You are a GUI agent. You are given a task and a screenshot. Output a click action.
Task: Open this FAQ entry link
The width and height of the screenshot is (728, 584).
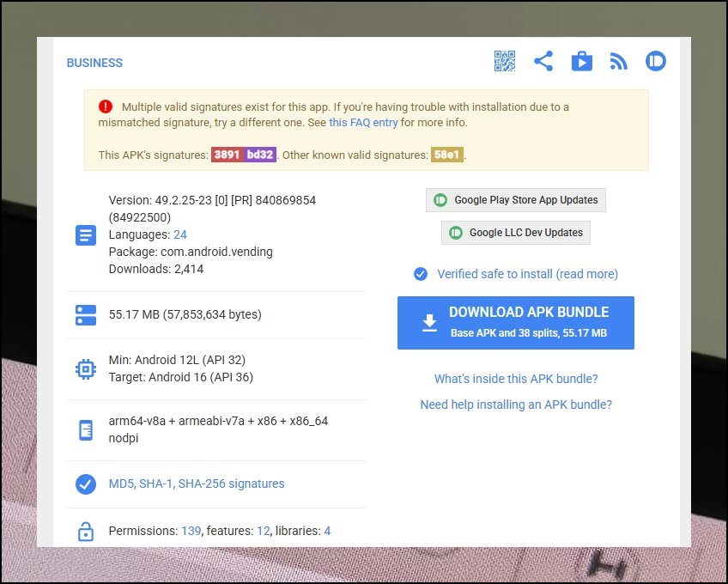(363, 123)
